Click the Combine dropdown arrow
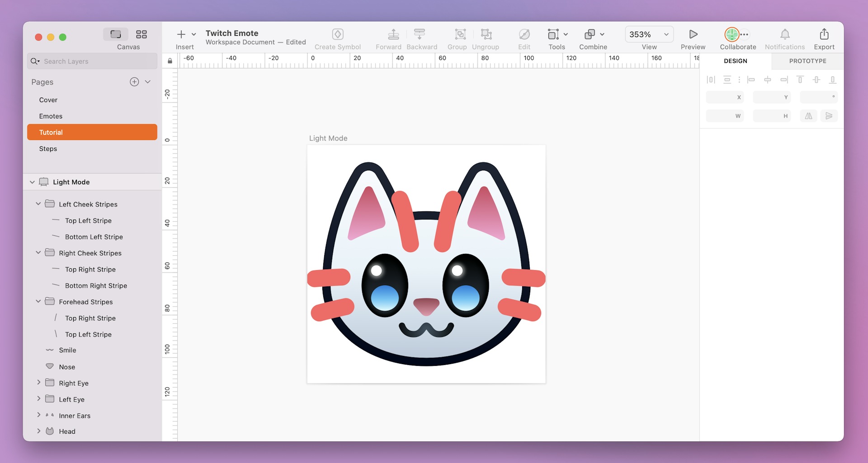The width and height of the screenshot is (868, 463). coord(601,34)
